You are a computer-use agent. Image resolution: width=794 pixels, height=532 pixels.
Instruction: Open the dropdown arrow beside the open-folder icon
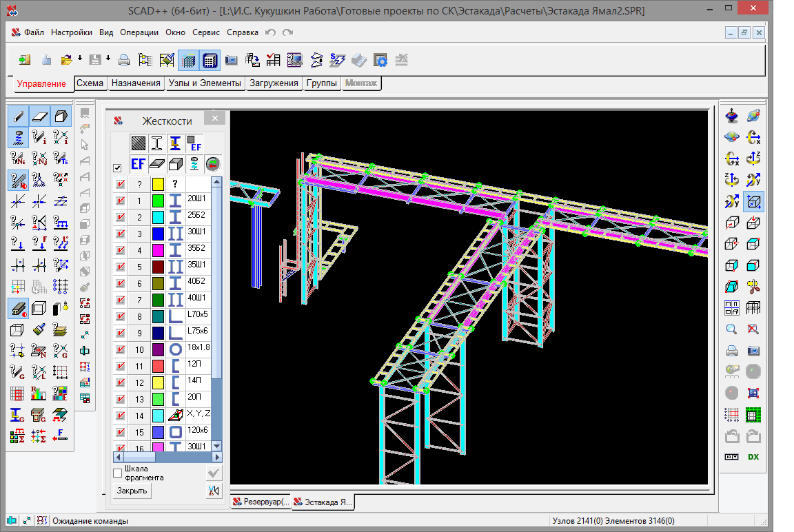(80, 59)
